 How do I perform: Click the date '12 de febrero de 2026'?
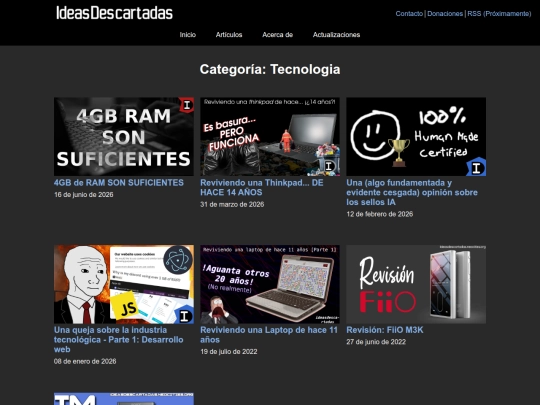[x=380, y=214]
